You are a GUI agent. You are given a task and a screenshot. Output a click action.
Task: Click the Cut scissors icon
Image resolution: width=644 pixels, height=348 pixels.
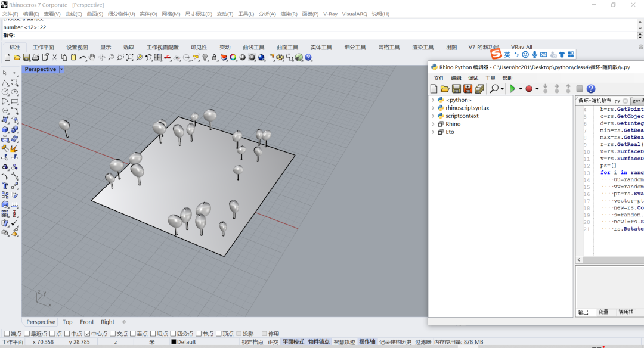pos(55,57)
